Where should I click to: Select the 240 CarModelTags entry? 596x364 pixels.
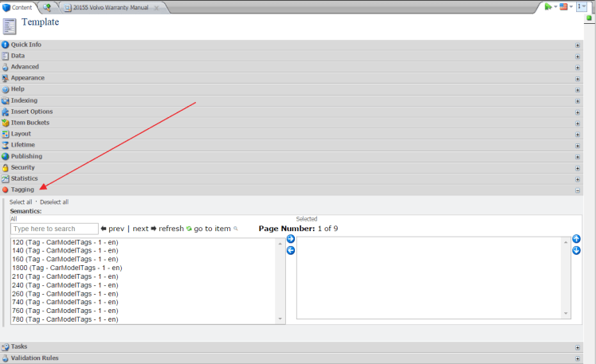pos(65,285)
